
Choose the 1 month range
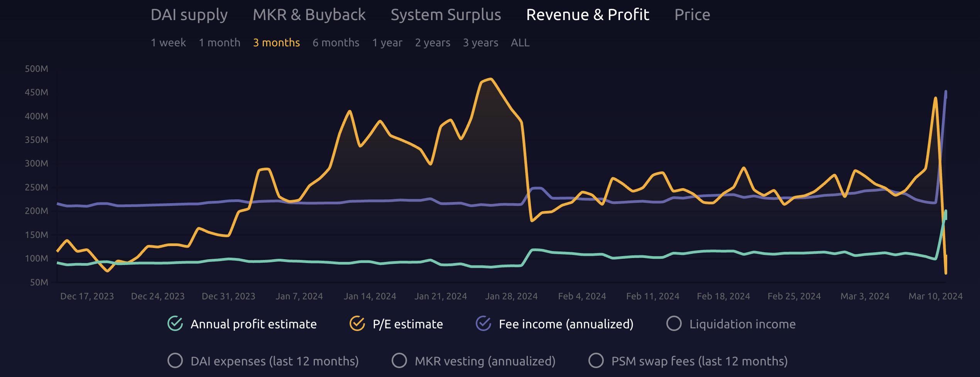tap(220, 42)
